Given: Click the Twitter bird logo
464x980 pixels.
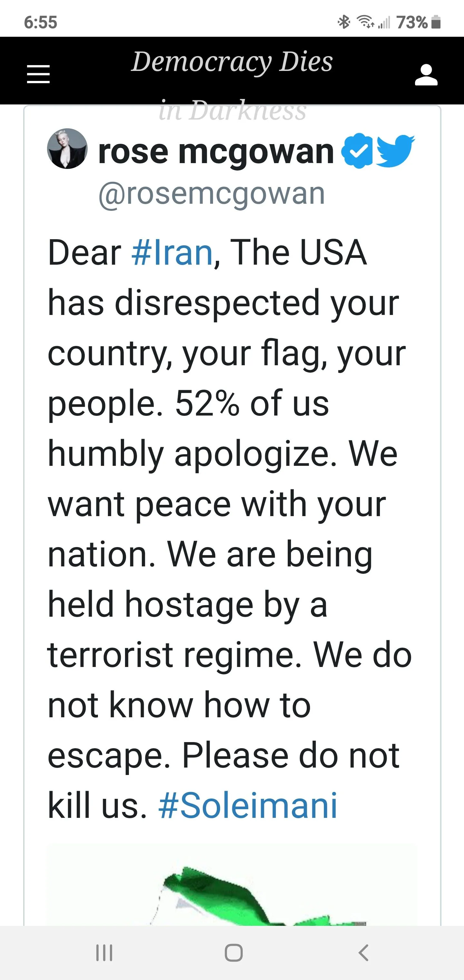Looking at the screenshot, I should [395, 151].
